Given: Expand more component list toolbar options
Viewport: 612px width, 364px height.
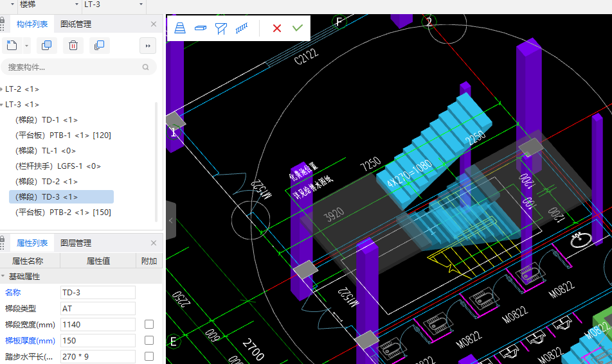Looking at the screenshot, I should coord(148,46).
